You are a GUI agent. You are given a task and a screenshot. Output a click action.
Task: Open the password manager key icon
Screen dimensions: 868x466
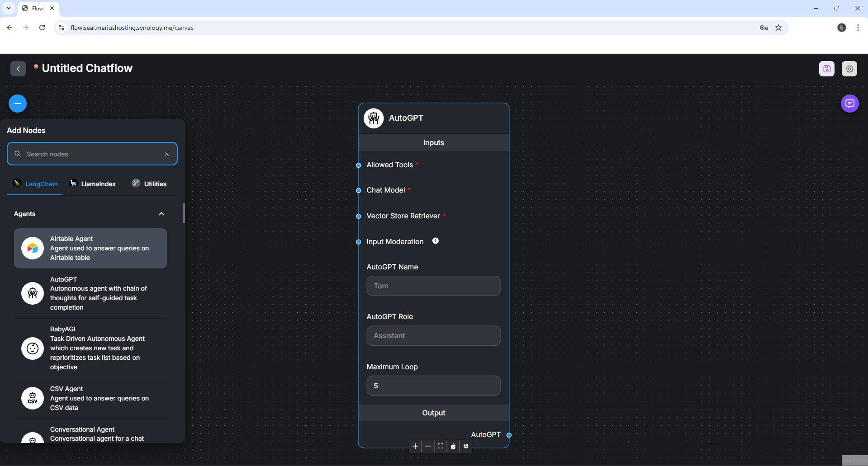pyautogui.click(x=764, y=28)
